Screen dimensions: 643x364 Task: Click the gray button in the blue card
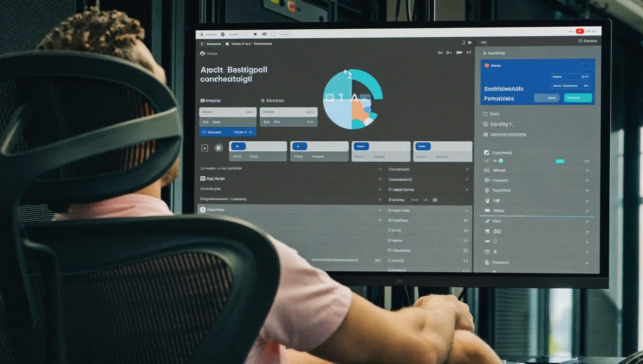coord(547,98)
